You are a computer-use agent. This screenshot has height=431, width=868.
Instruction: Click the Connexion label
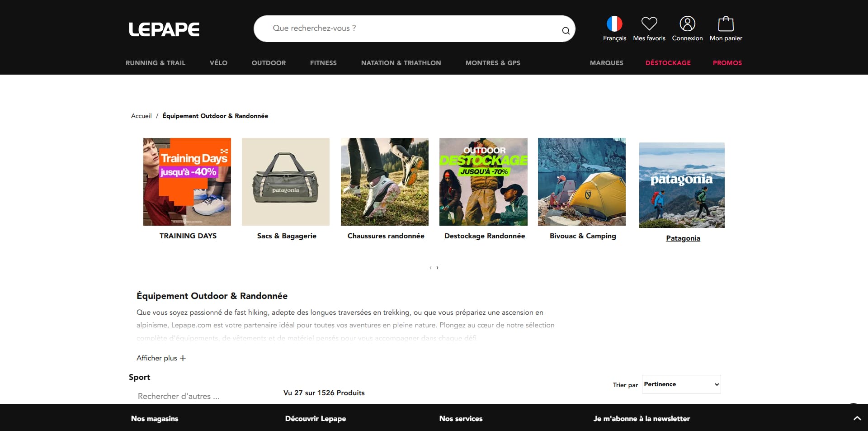click(x=687, y=38)
